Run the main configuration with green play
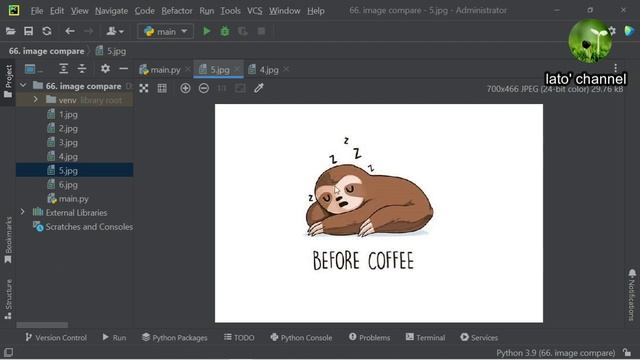Screen dimensions: 640x360 207,31
